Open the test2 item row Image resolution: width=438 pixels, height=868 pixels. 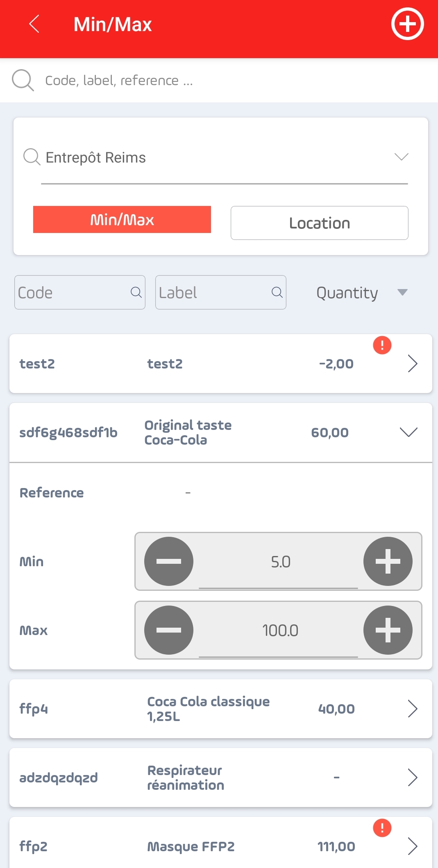pyautogui.click(x=221, y=364)
